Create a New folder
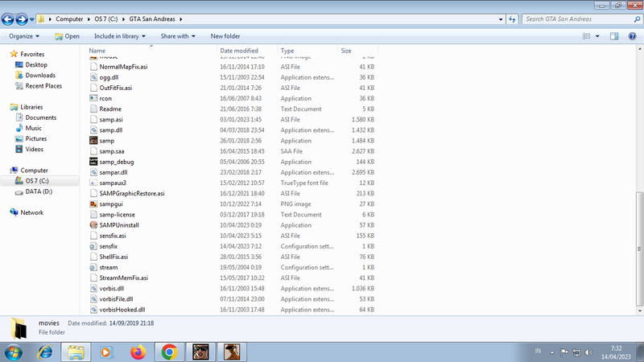The width and height of the screenshot is (644, 362). [x=225, y=36]
